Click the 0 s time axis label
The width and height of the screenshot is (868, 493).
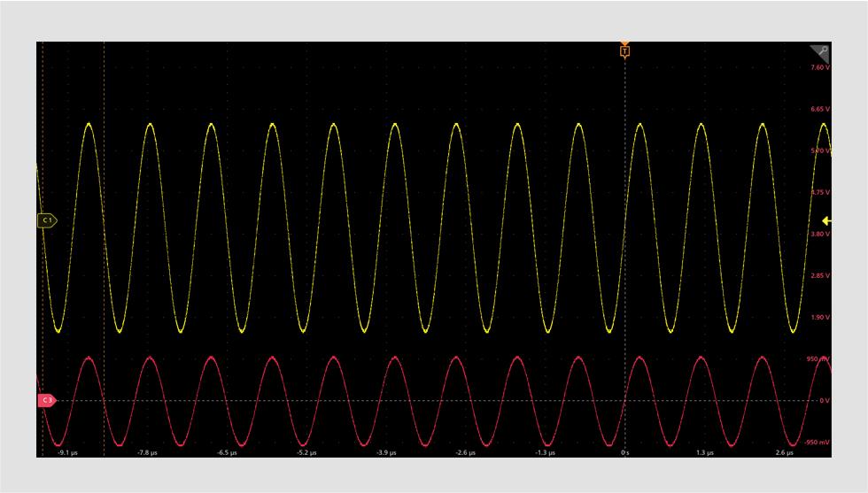point(625,452)
